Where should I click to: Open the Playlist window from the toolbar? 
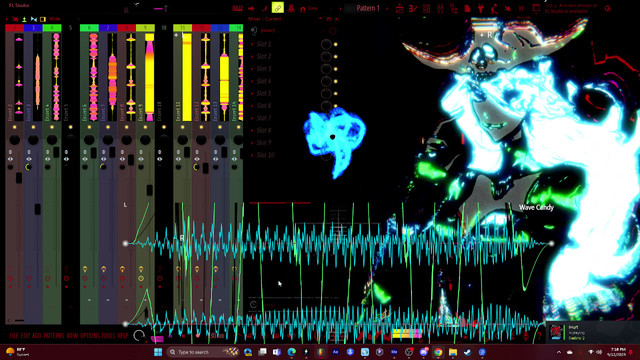[400, 9]
